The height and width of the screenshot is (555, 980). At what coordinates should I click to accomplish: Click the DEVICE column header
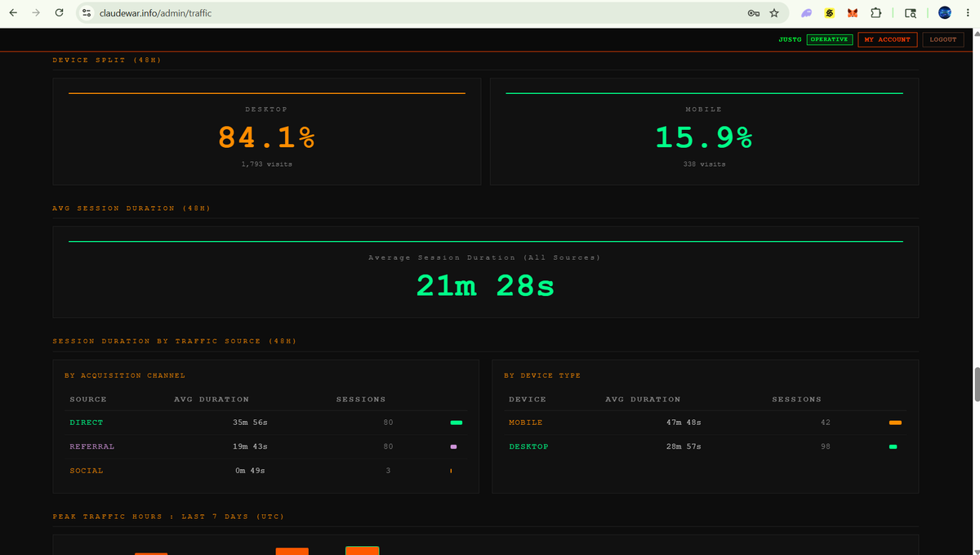528,399
